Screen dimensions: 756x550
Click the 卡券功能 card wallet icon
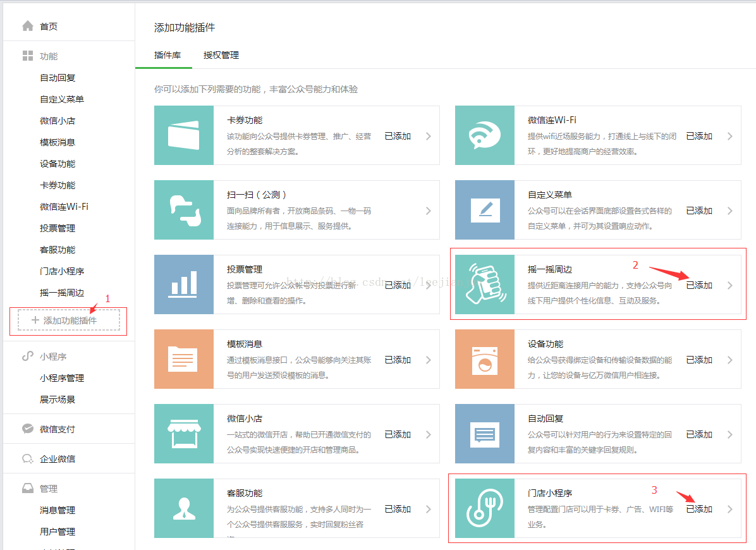point(184,135)
